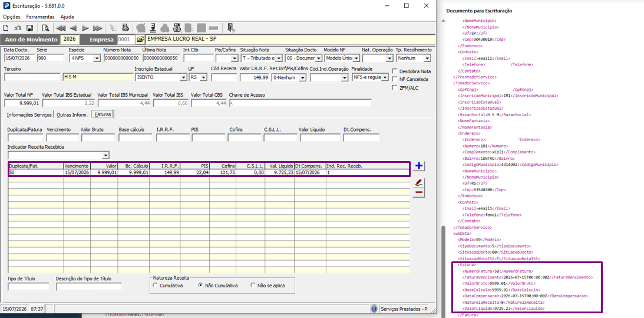Click the exit door toolbar icon

231,28
